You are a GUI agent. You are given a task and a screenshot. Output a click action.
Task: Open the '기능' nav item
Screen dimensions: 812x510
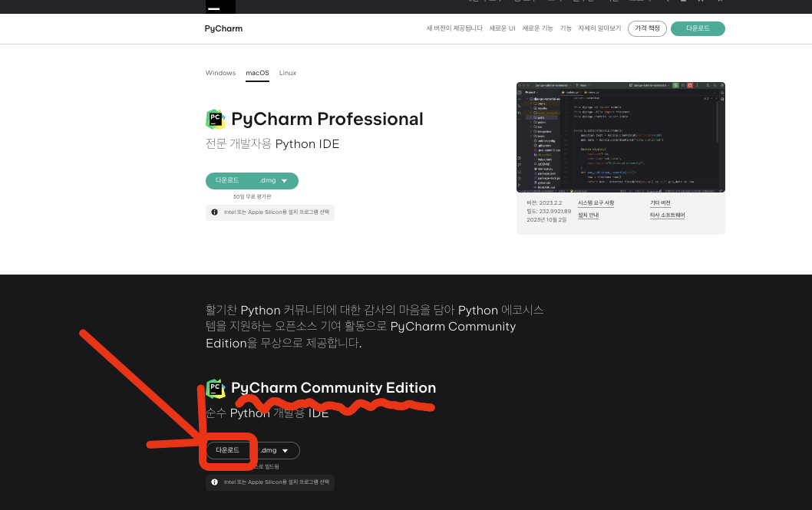click(x=566, y=28)
